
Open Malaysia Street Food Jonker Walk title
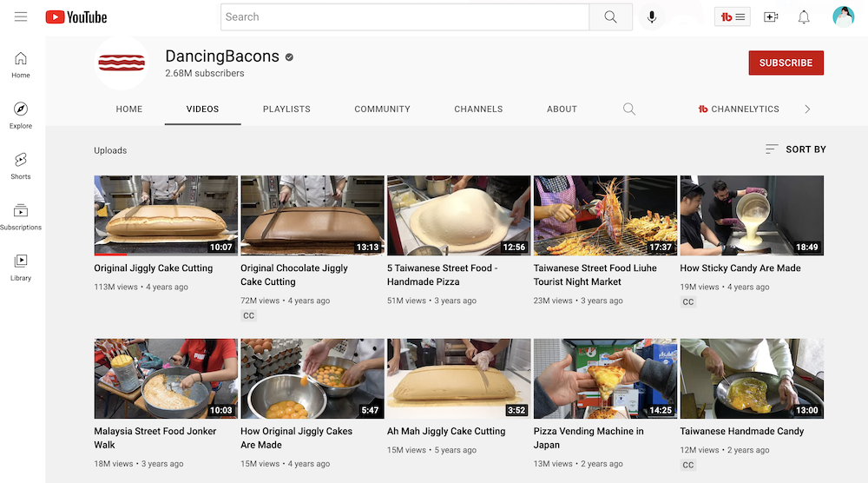tap(155, 438)
